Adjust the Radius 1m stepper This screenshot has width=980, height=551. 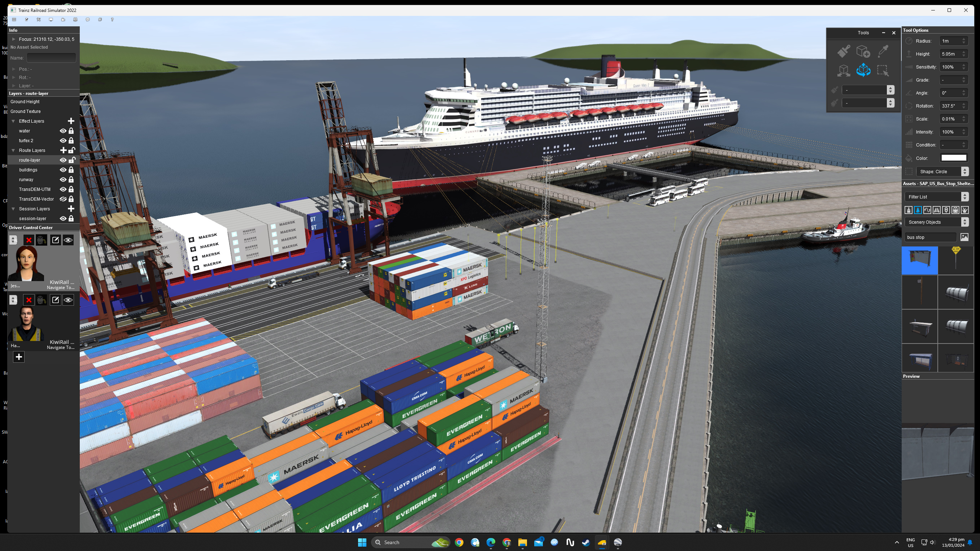point(964,41)
